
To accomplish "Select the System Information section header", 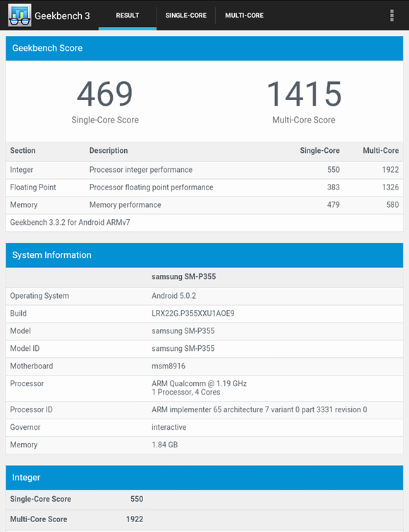I will [204, 255].
